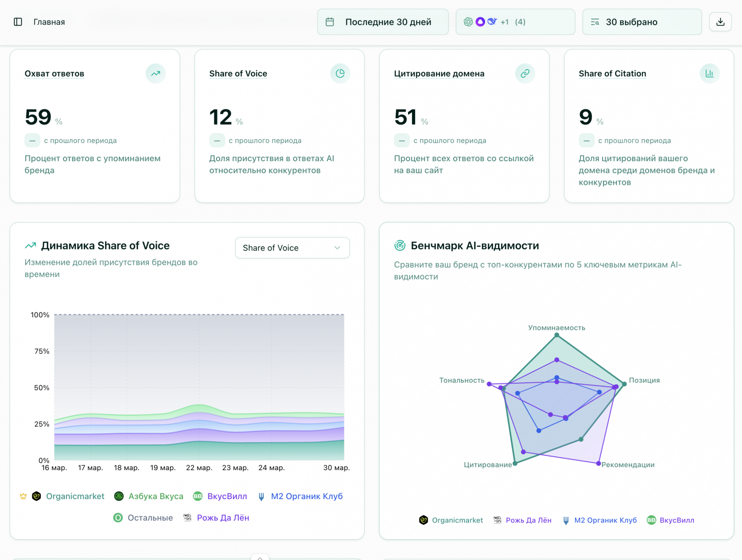Click the download export icon
This screenshot has height=560, width=742.
pos(720,22)
